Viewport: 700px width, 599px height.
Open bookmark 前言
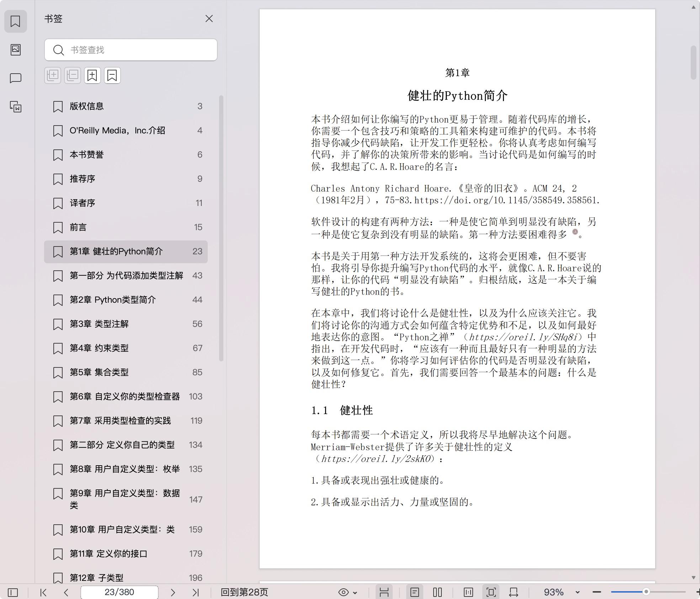coord(126,227)
